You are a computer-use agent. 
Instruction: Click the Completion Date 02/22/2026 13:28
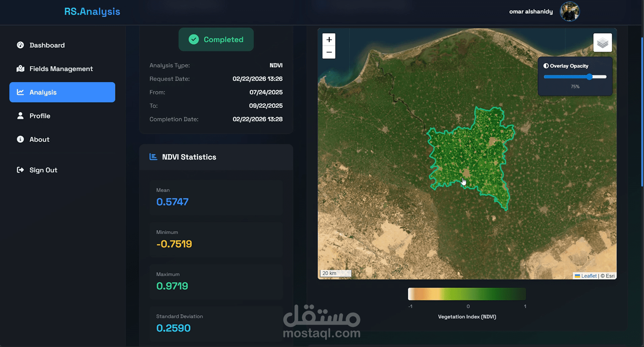257,119
